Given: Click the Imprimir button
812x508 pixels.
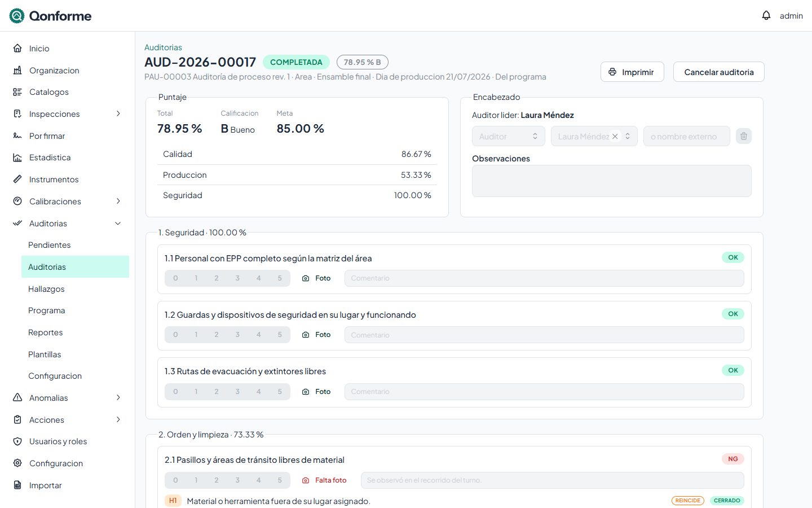Looking at the screenshot, I should [632, 72].
